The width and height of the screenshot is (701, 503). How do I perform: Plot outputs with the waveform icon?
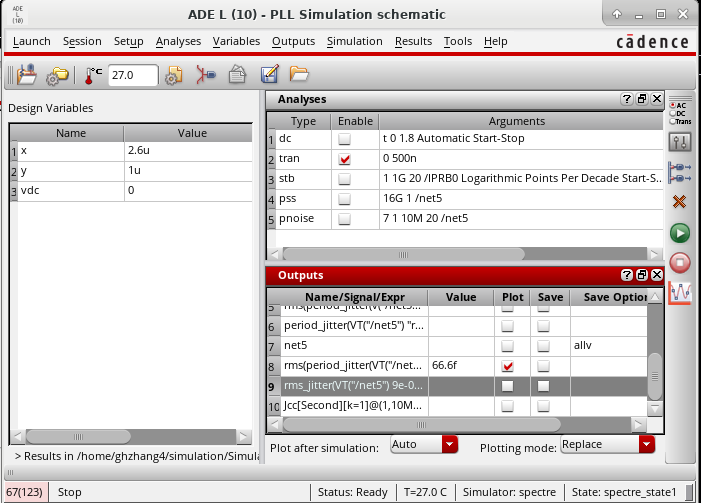coord(680,293)
